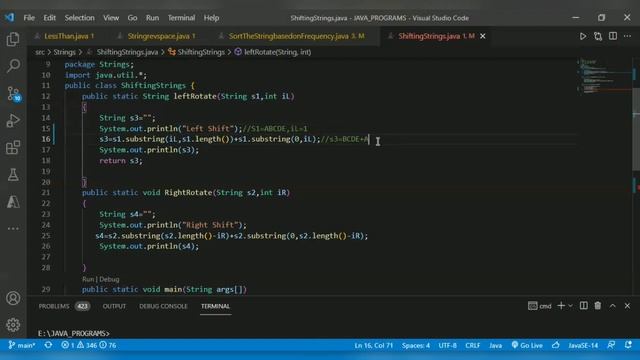Image resolution: width=640 pixels, height=360 pixels.
Task: Change UTF-8 encoding in status bar
Action: click(x=447, y=345)
